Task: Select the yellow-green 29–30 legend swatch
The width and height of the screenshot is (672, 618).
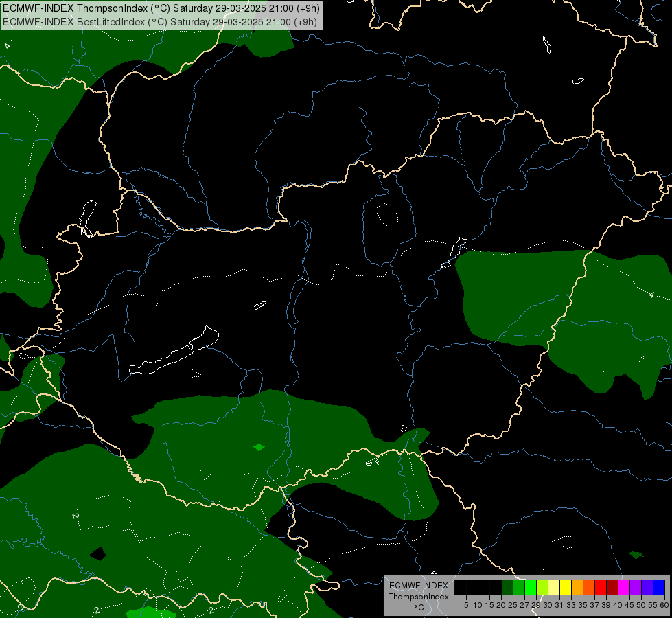Action: pyautogui.click(x=542, y=587)
